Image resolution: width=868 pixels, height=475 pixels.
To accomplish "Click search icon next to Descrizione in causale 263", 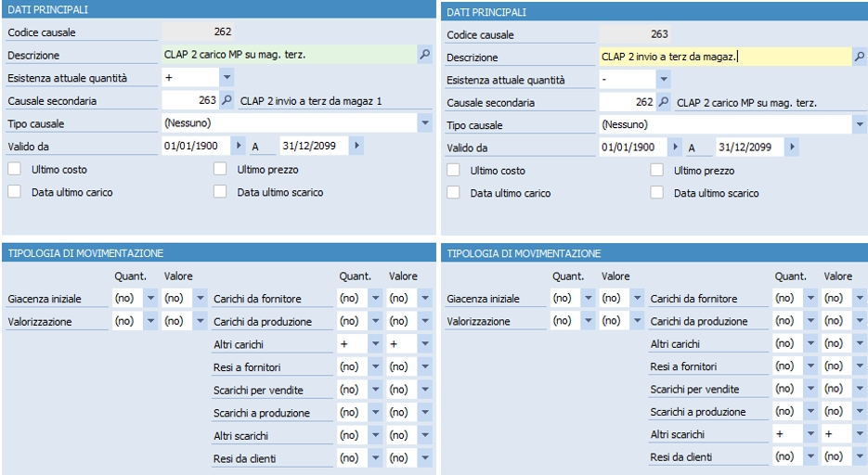I will 860,57.
